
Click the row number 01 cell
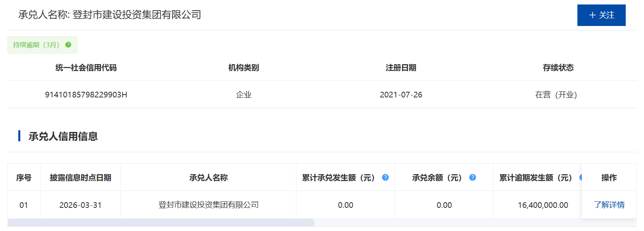tap(24, 205)
